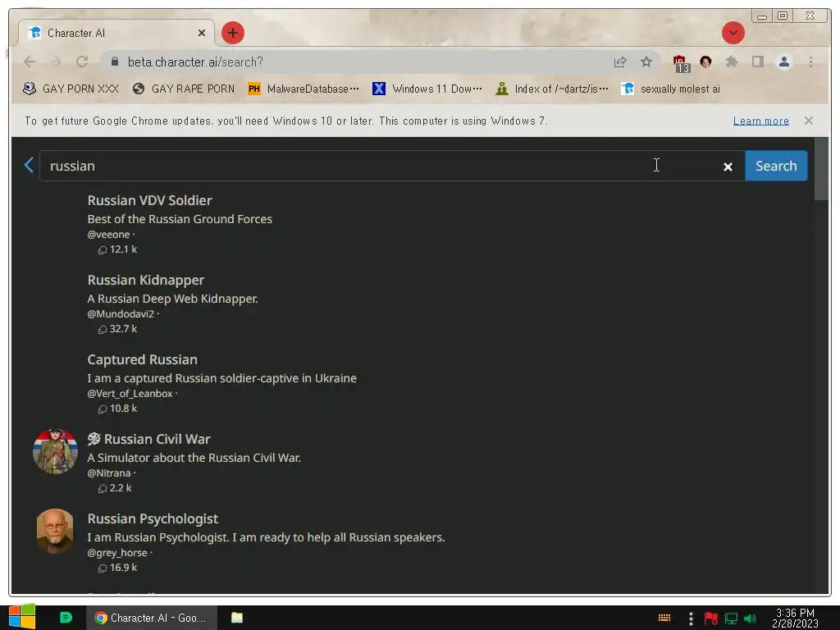Open the MalwareDatabase bookmark
The height and width of the screenshot is (630, 840).
pyautogui.click(x=303, y=89)
